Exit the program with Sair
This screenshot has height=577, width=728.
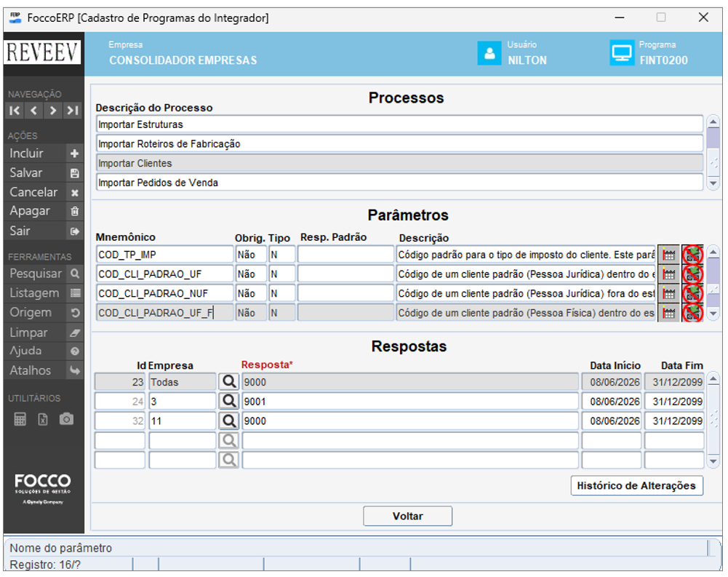(x=44, y=231)
